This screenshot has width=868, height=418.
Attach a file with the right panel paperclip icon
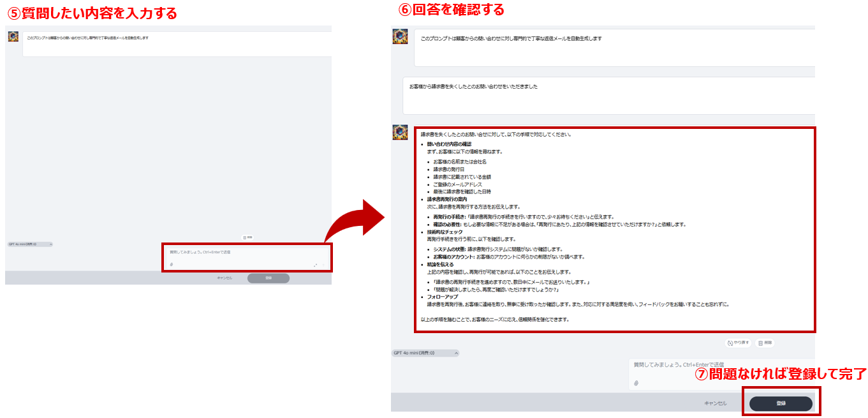[x=635, y=383]
